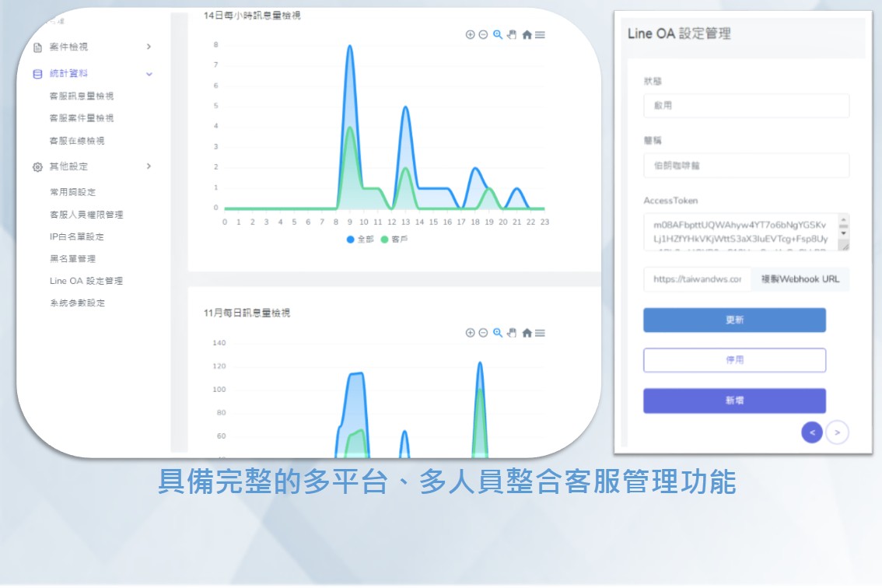This screenshot has width=882, height=588.
Task: Toggle 客戶 series in hourly chart legend
Action: pos(394,240)
